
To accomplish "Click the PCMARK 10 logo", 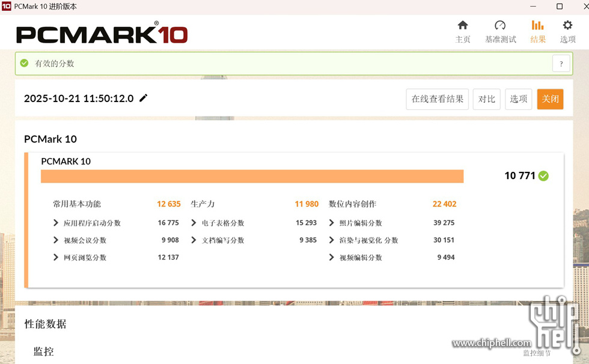I will (x=102, y=33).
